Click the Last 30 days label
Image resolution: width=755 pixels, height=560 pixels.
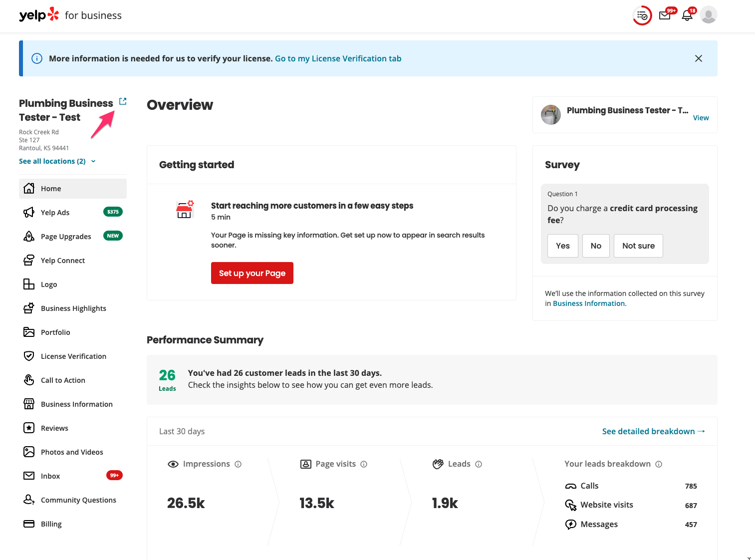182,432
